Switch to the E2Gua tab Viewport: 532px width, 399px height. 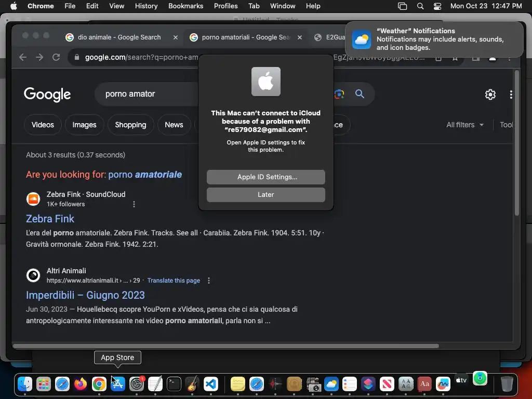click(331, 37)
